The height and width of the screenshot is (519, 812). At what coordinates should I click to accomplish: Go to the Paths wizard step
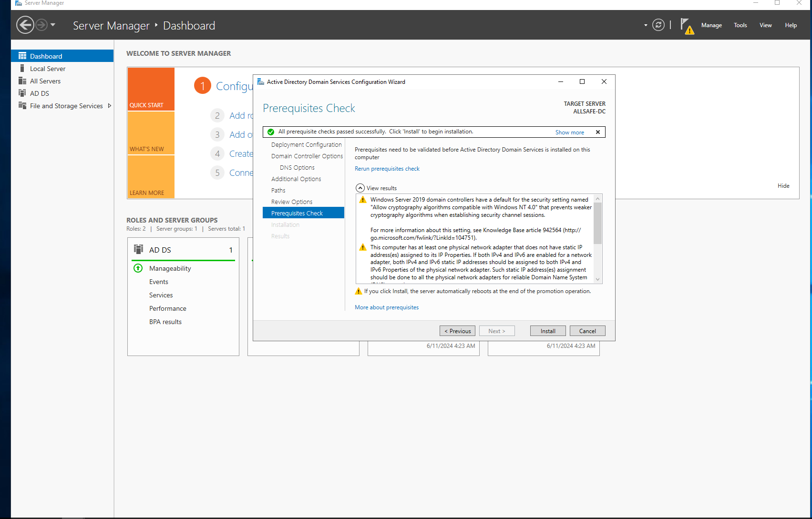point(278,190)
